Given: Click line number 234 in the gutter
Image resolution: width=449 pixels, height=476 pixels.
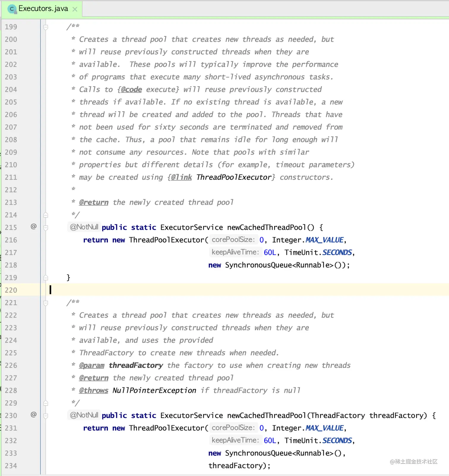Looking at the screenshot, I should [11, 466].
